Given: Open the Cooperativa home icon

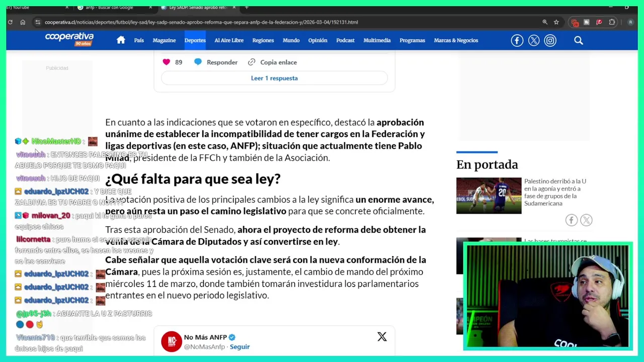Looking at the screenshot, I should point(121,40).
